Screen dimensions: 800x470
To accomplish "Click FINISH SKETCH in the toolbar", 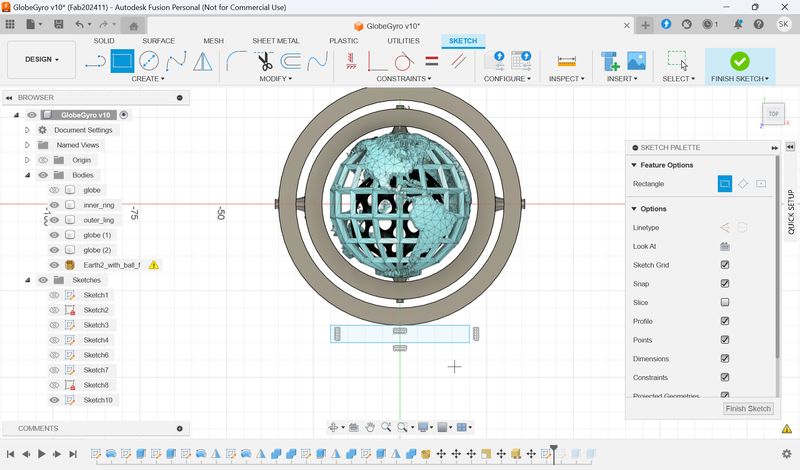I will (740, 66).
